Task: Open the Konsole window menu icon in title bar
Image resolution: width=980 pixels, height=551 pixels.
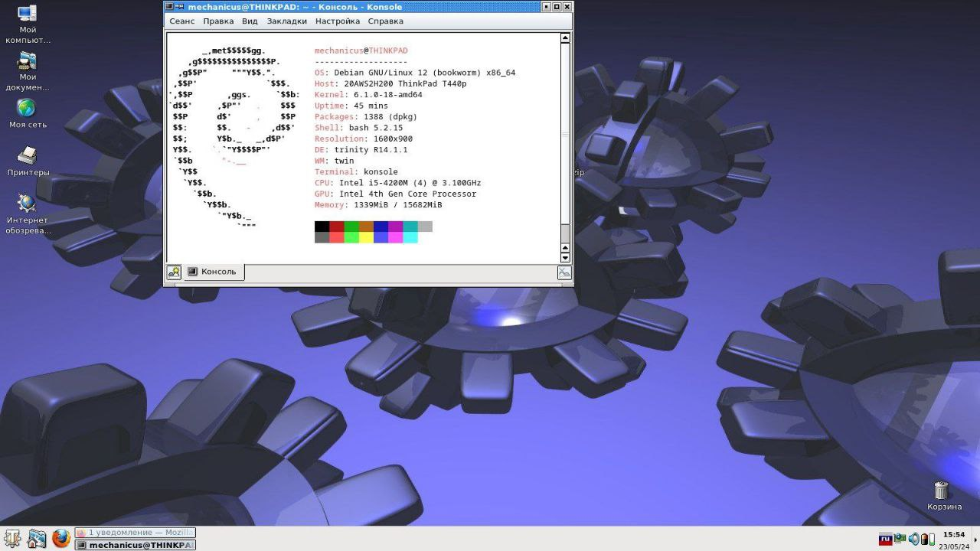Action: click(170, 6)
